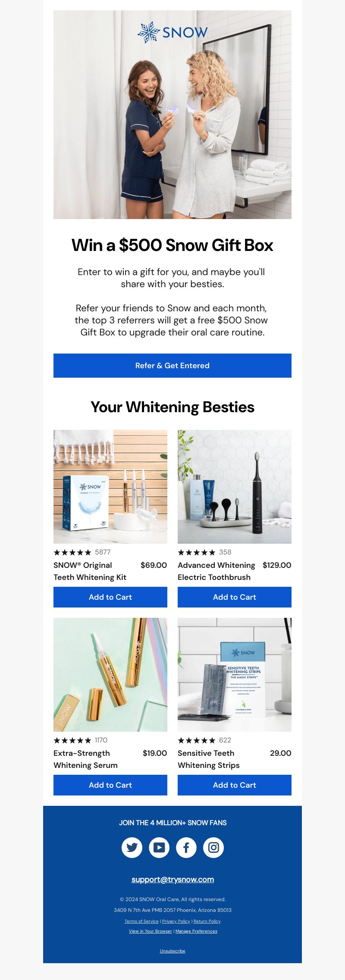Add the SNOW Original Teeth Whitening Kit to cart

point(110,597)
